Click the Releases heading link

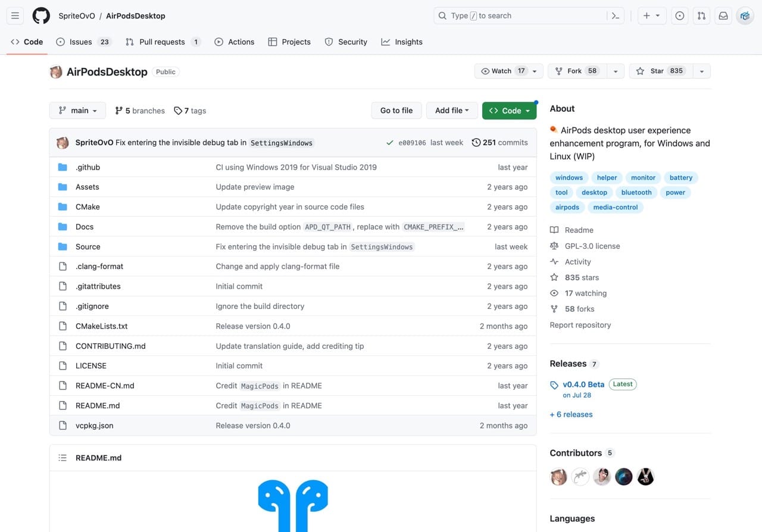pyautogui.click(x=568, y=364)
